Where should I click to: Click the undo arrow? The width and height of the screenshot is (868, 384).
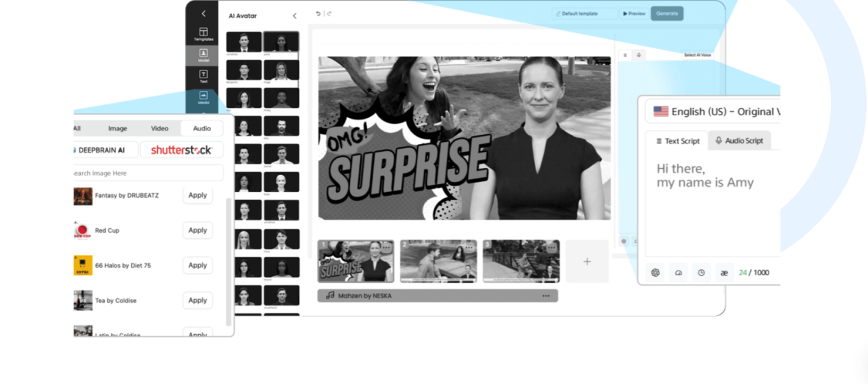(x=319, y=13)
